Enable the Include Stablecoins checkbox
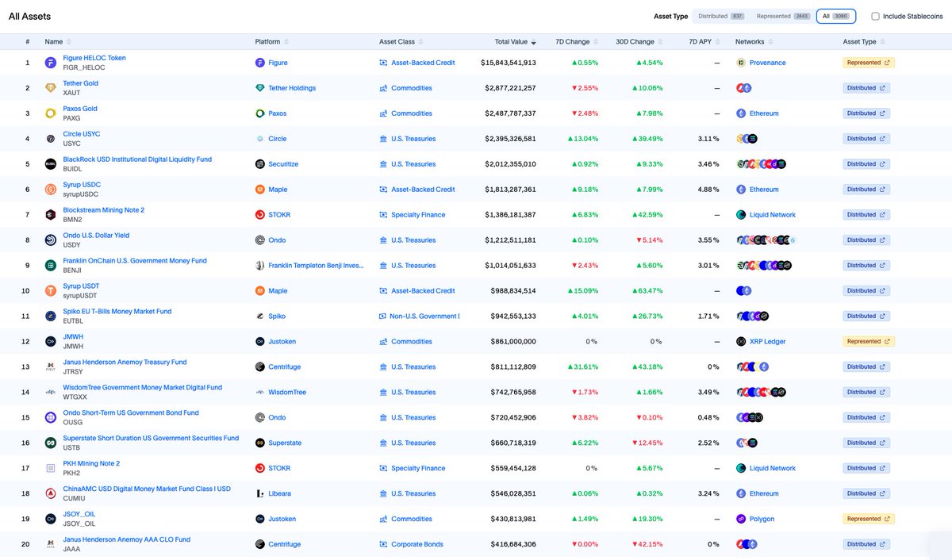 tap(875, 16)
